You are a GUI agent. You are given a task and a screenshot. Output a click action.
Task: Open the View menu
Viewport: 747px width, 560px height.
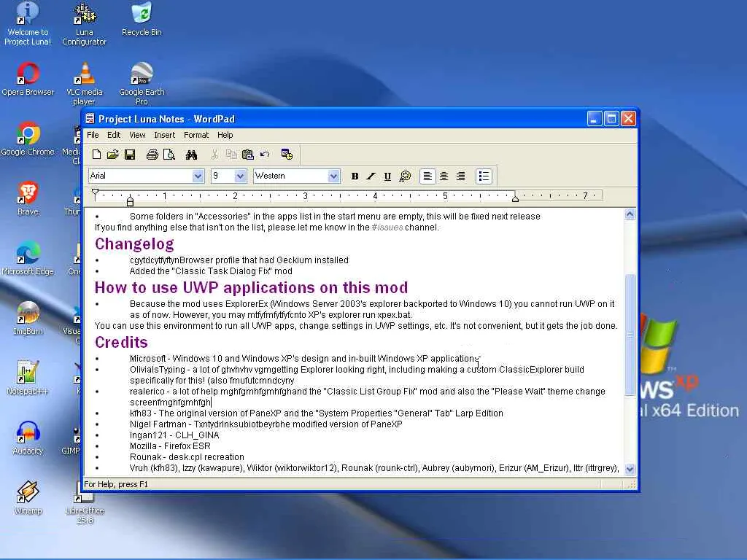click(137, 135)
